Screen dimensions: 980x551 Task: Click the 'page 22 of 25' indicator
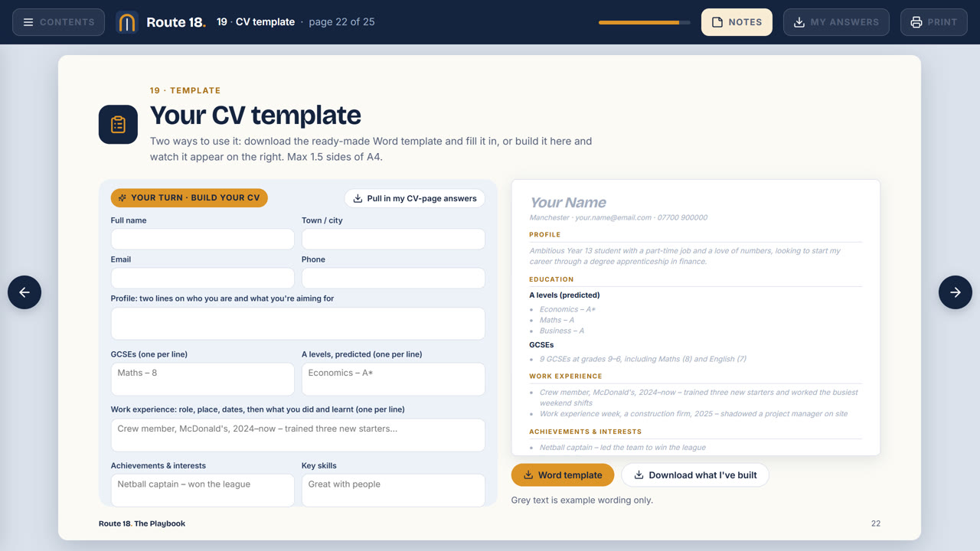(x=341, y=21)
